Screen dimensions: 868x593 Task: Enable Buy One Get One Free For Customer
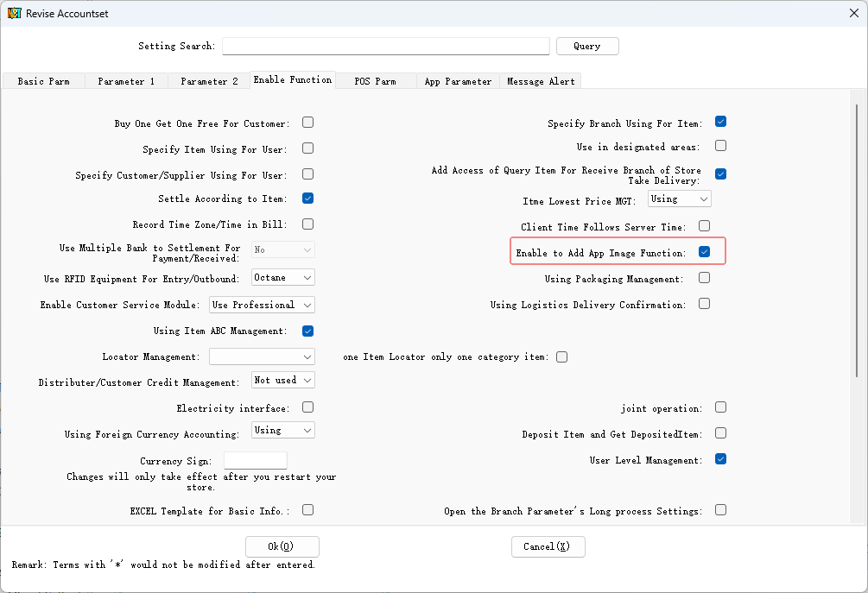click(307, 123)
